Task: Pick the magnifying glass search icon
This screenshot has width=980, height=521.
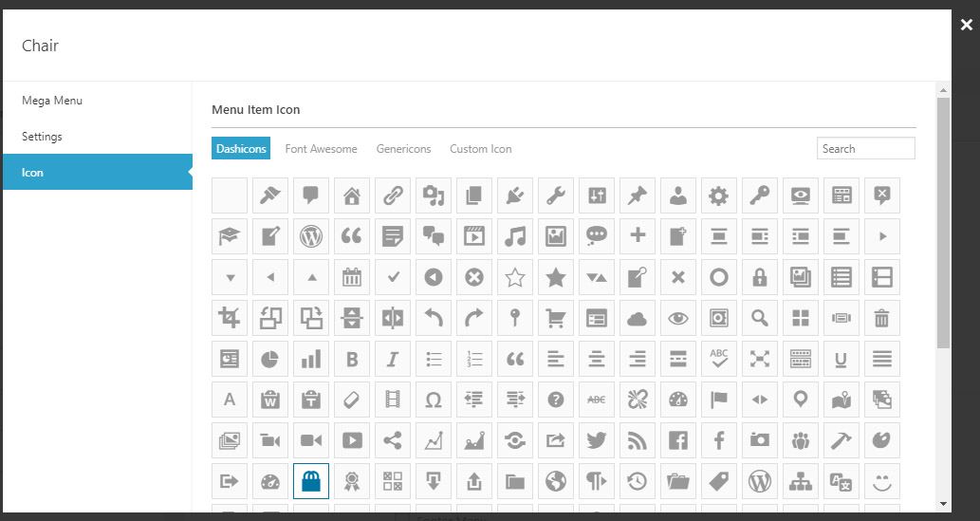Action: (760, 318)
